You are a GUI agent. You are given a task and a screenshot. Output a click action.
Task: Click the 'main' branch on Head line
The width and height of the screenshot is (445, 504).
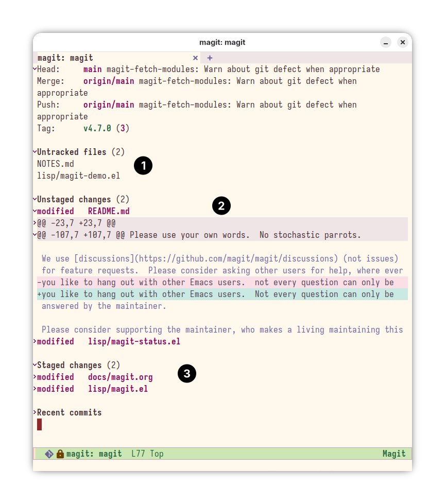tap(92, 69)
